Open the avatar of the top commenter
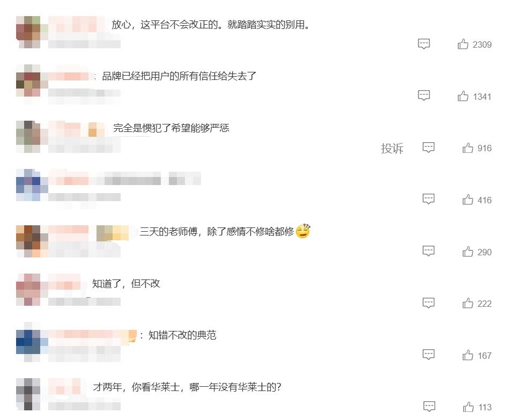 28,32
